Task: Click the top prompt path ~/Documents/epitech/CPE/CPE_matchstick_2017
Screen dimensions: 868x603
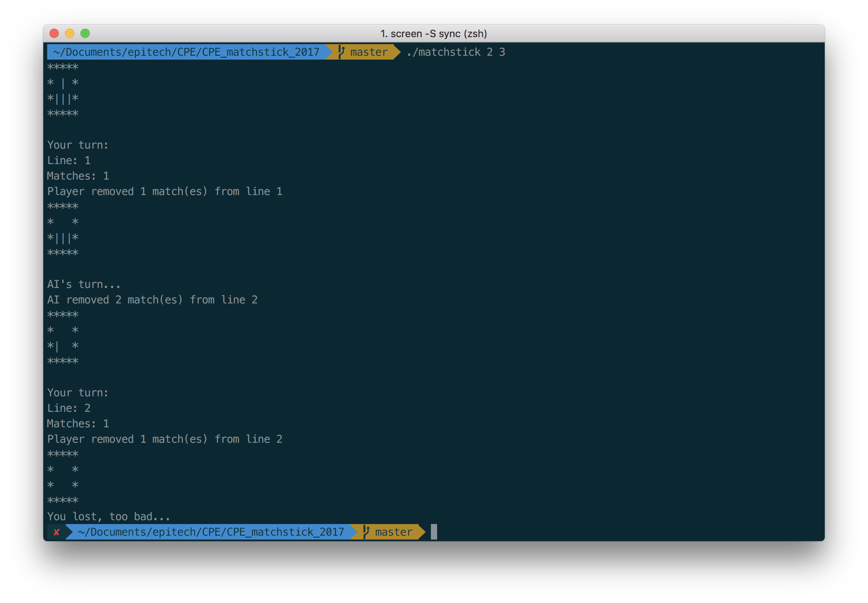Action: [x=186, y=52]
